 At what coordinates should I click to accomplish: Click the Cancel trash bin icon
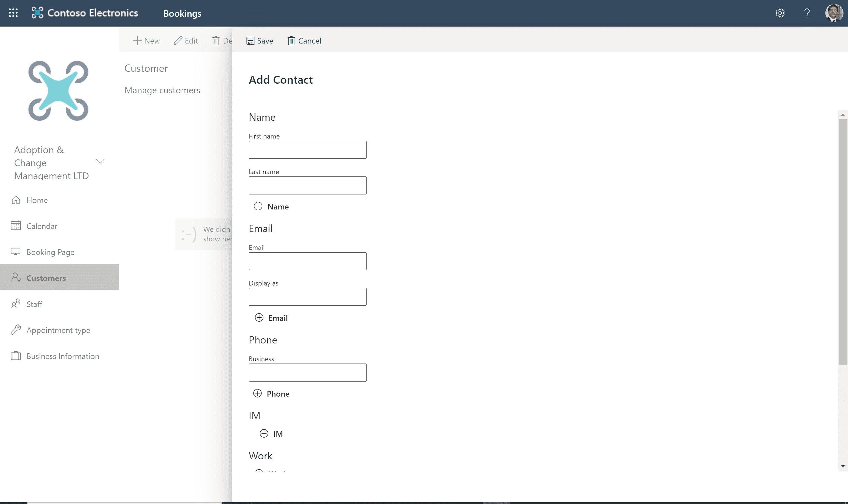[x=291, y=41]
